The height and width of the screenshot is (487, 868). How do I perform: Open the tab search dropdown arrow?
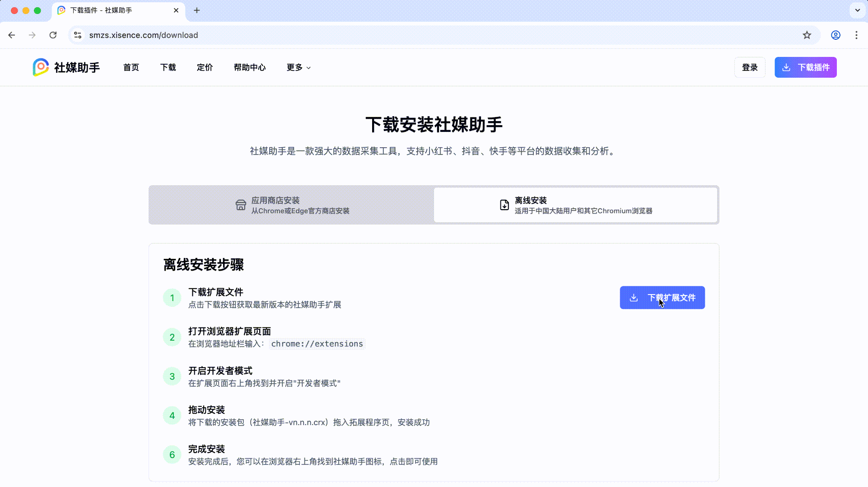click(x=857, y=10)
